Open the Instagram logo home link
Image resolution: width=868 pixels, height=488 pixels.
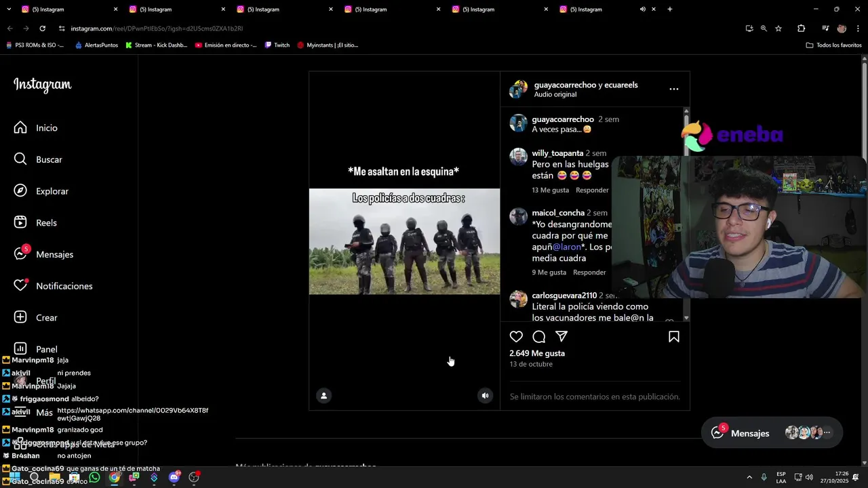tap(43, 85)
